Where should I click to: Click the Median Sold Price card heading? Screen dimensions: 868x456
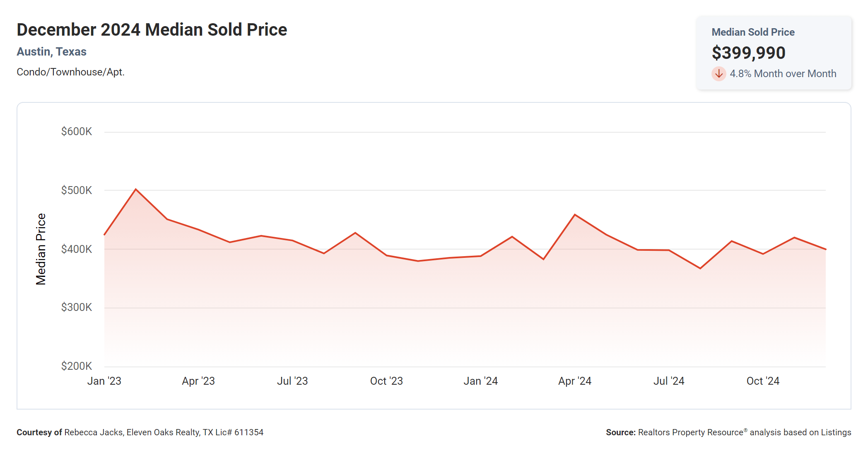coord(753,32)
